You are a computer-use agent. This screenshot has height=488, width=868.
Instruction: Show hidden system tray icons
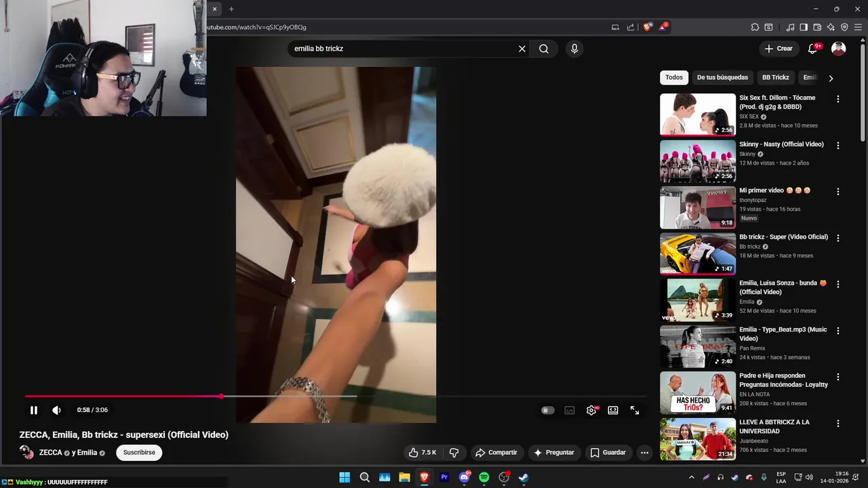[692, 477]
